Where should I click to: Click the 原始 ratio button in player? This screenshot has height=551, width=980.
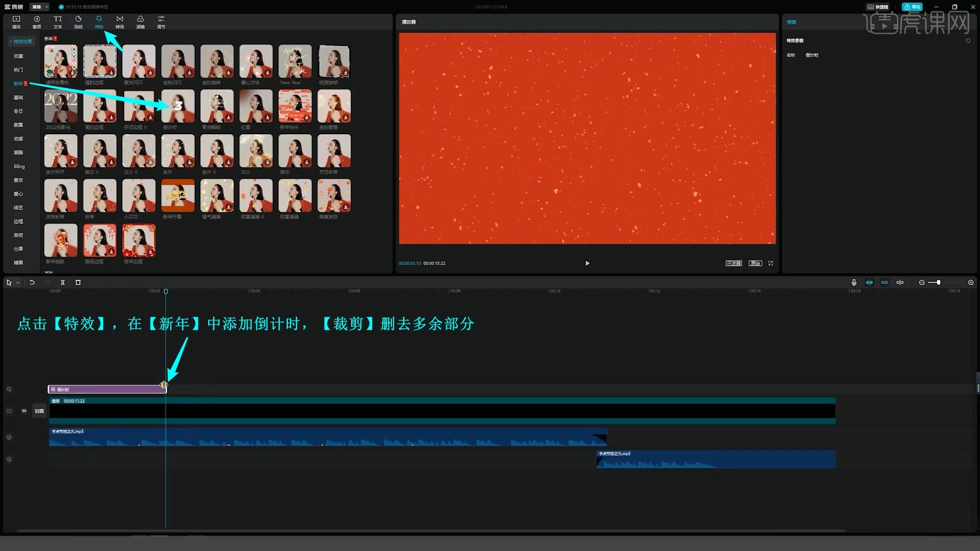(x=755, y=263)
